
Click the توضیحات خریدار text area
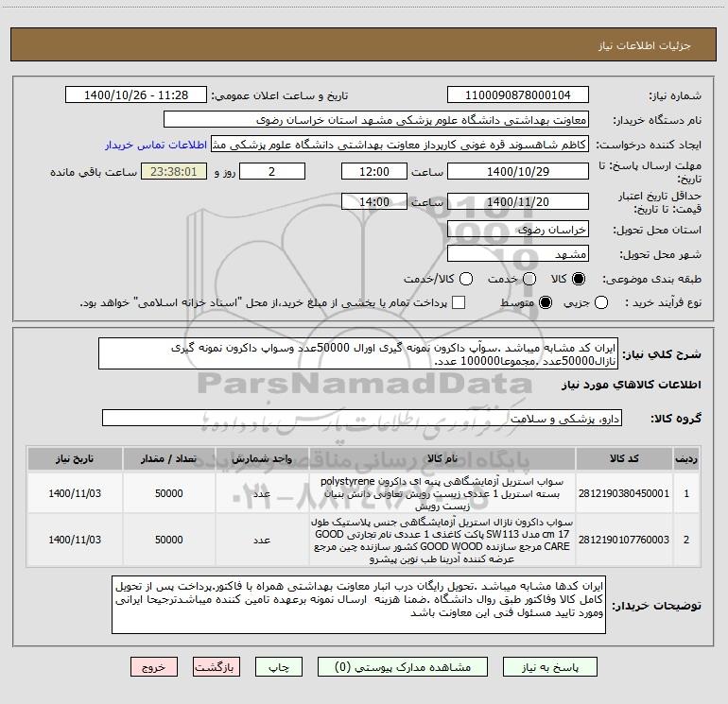[x=358, y=604]
